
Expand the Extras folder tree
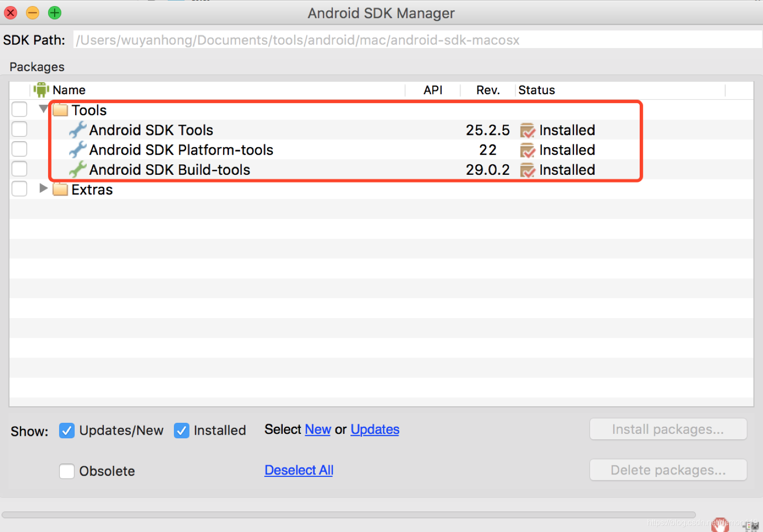pyautogui.click(x=44, y=188)
